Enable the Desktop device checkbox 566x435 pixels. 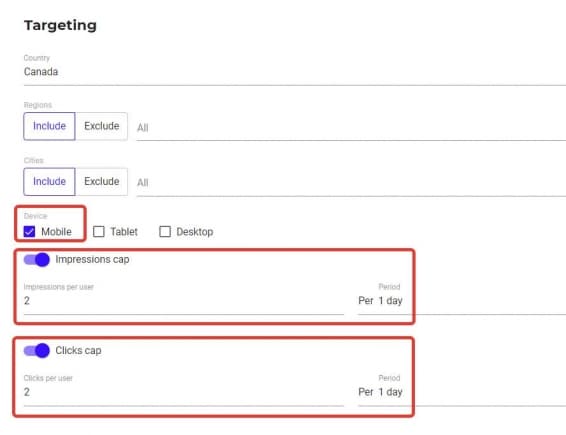pos(165,231)
